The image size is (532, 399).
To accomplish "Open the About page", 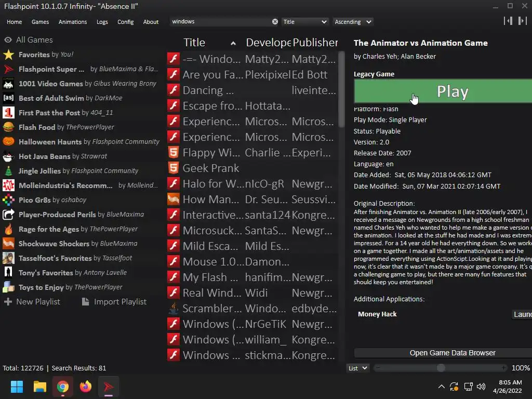I will (x=151, y=22).
